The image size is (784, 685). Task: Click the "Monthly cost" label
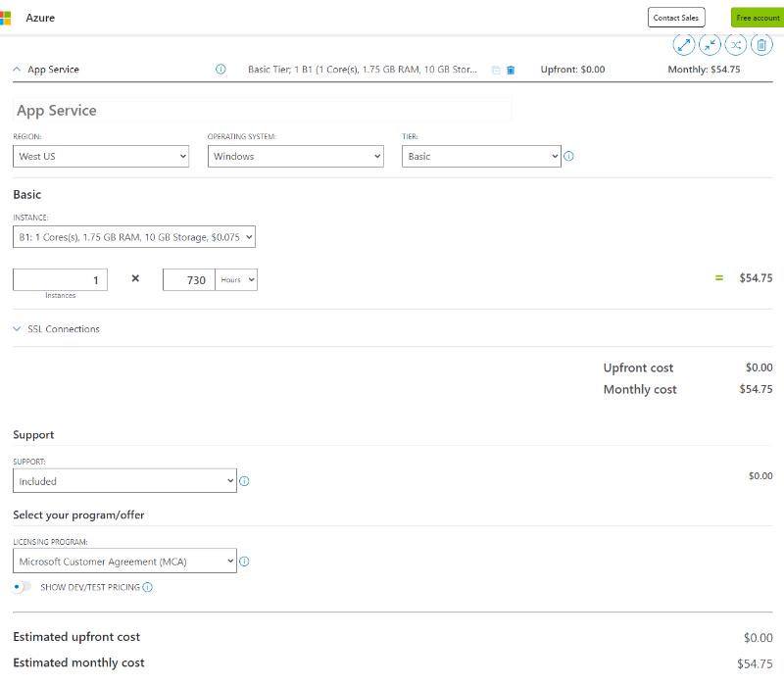tap(640, 389)
